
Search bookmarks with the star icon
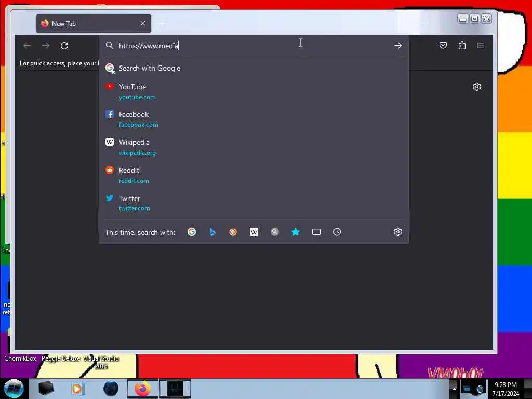click(296, 232)
